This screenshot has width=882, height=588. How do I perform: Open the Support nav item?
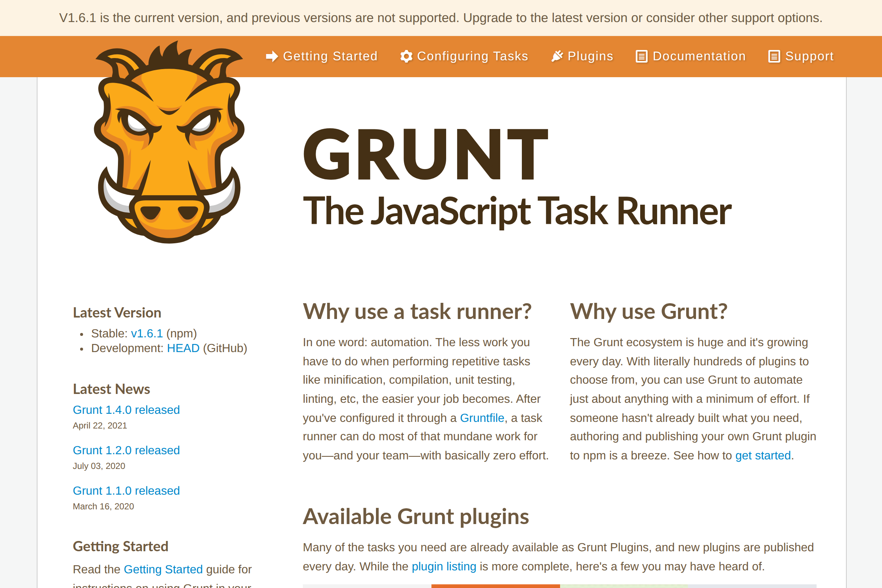point(801,56)
